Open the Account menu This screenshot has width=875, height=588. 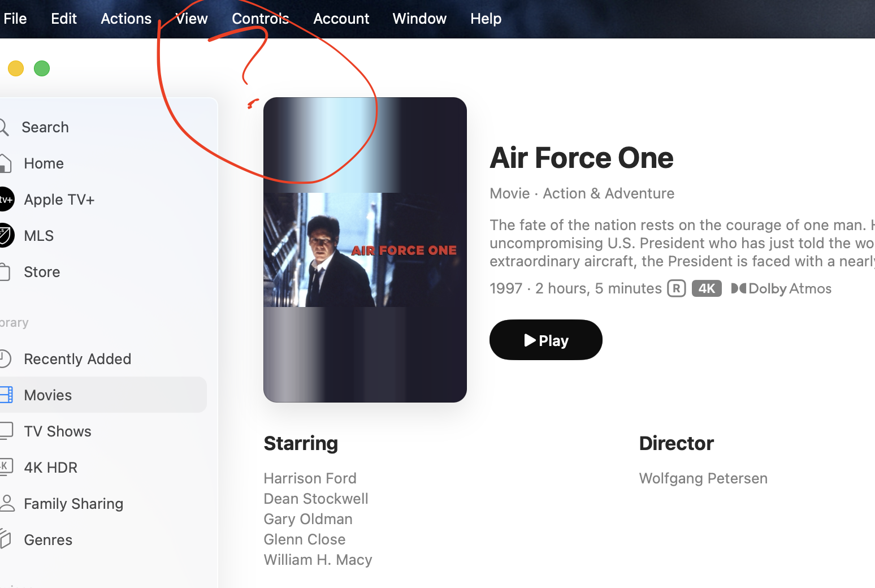tap(341, 19)
